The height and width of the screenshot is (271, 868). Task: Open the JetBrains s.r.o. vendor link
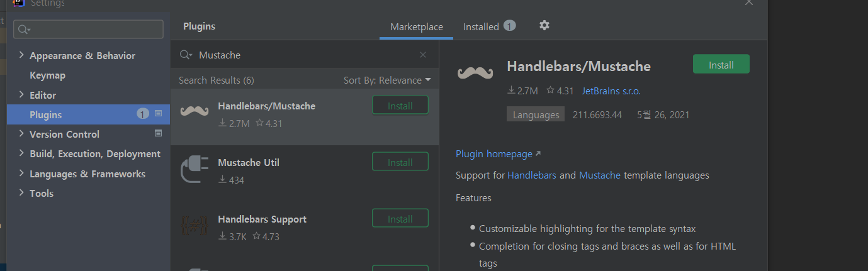coord(611,91)
